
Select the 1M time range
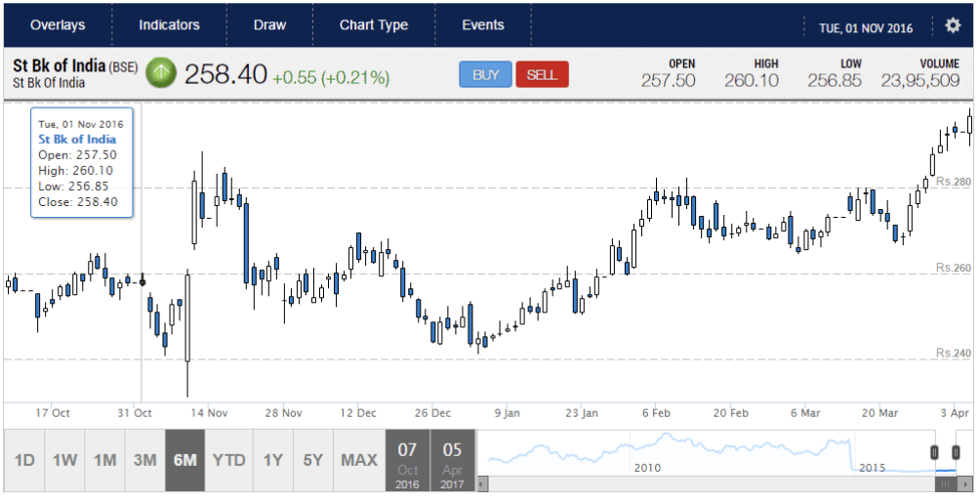[105, 460]
